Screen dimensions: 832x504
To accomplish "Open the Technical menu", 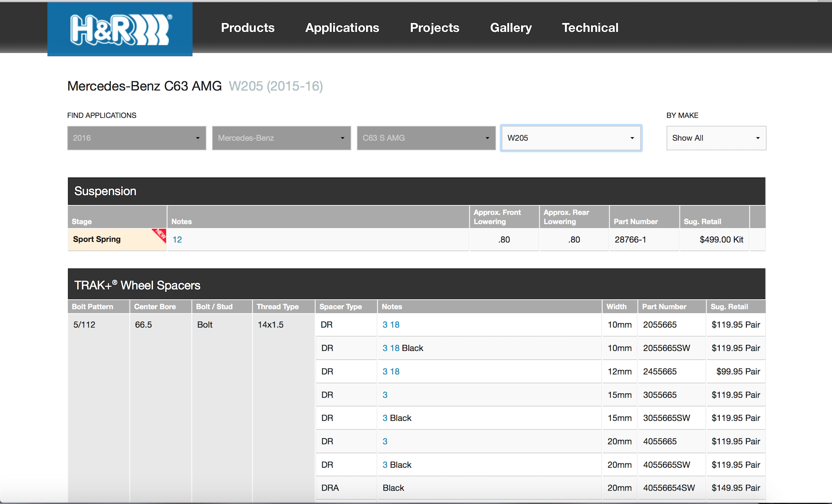I will 590,28.
